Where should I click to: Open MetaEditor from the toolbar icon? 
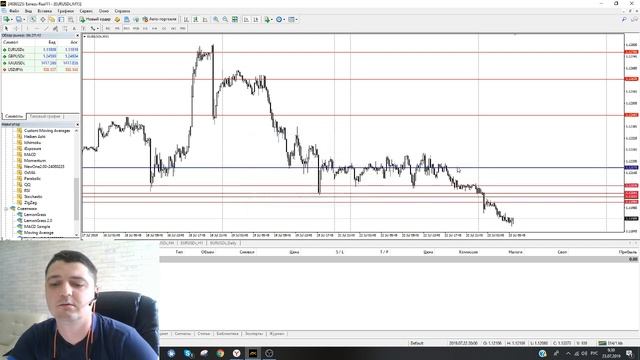(x=118, y=19)
